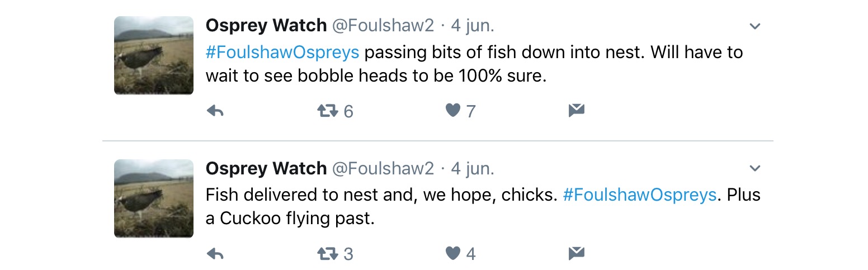This screenshot has height=270, width=868.
Task: Send the first tweet via direct message
Action: (x=576, y=111)
